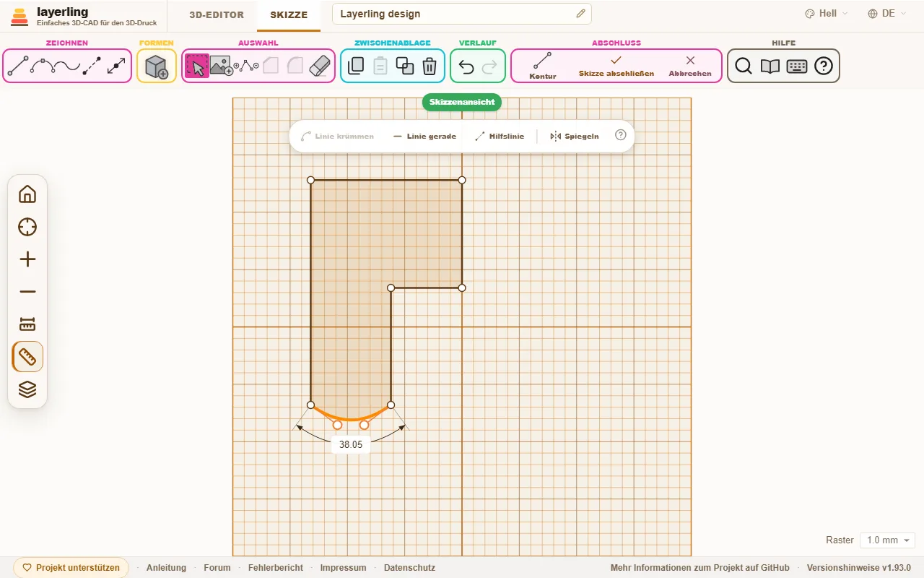
Task: Select the SKIZZE tab
Action: [289, 14]
